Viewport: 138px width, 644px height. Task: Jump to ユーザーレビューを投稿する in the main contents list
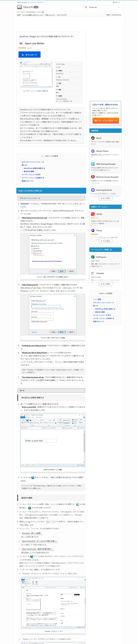point(33,178)
